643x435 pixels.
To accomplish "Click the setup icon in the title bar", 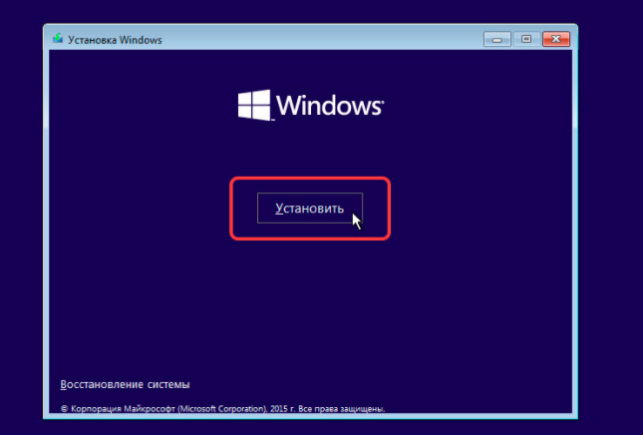I will [x=58, y=39].
